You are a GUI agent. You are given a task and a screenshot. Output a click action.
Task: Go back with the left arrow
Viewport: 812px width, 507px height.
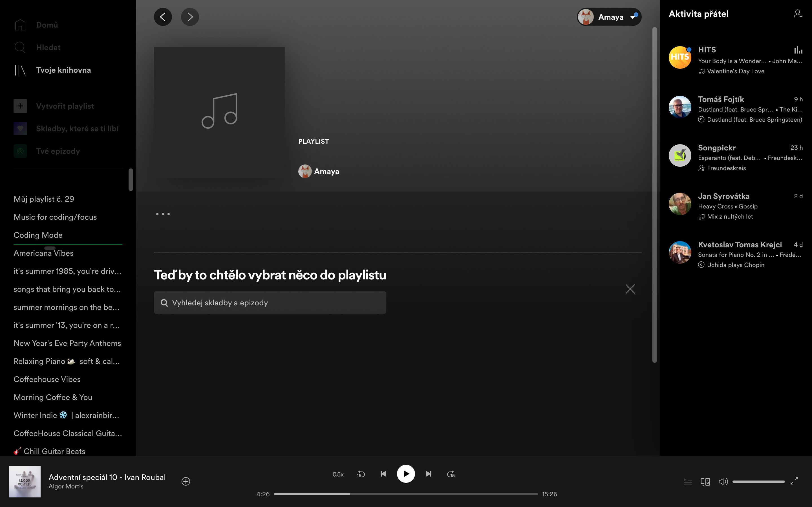click(x=163, y=17)
